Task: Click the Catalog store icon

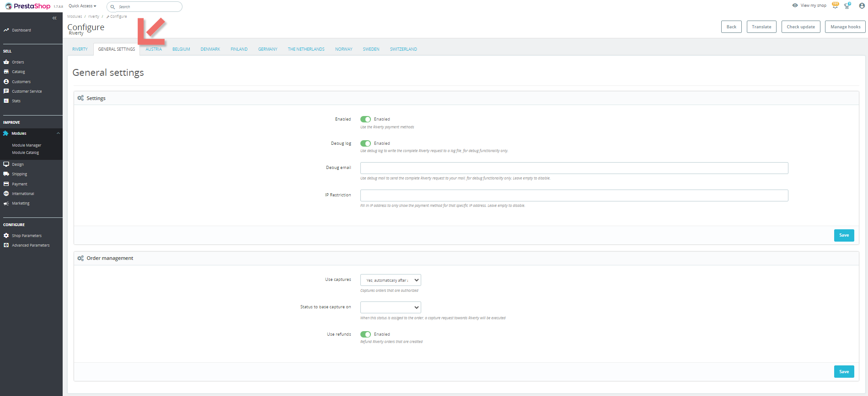Action: (6, 72)
